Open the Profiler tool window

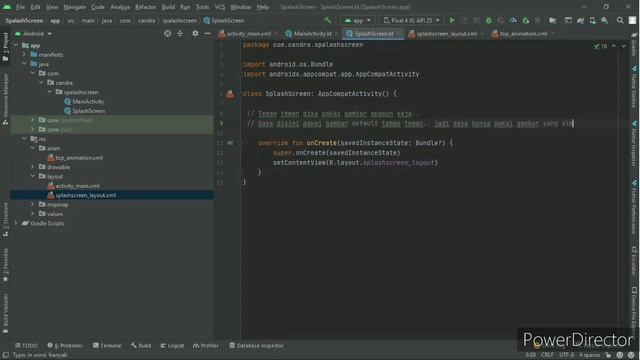[206, 346]
